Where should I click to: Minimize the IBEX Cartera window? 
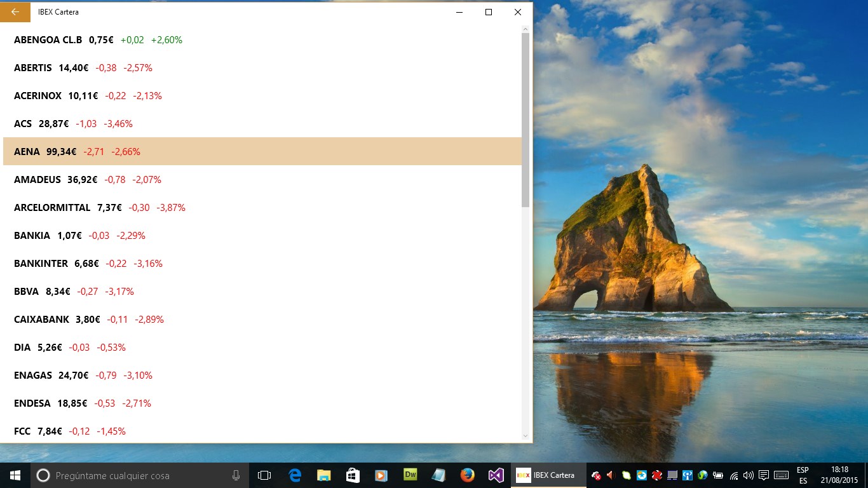pos(459,12)
